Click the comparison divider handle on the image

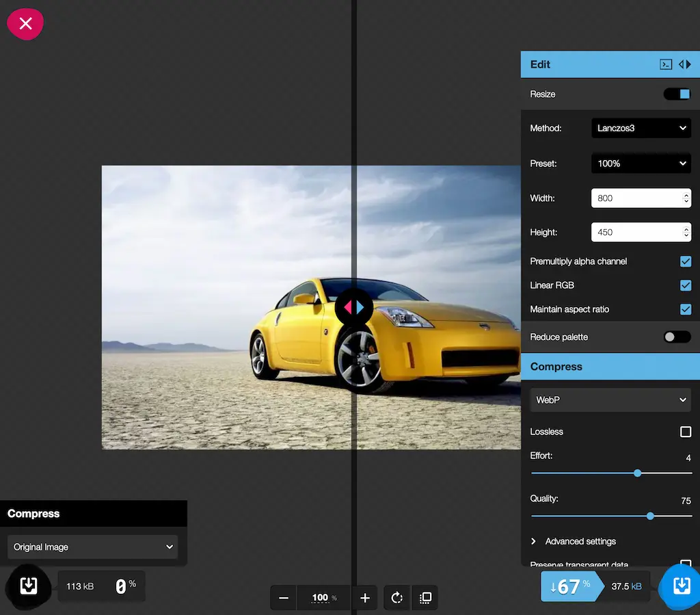(x=353, y=307)
